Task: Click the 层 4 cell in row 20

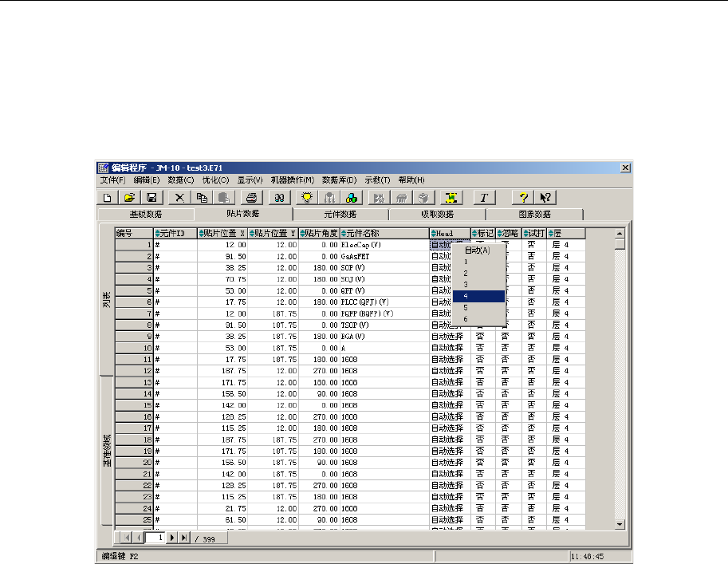Action: coord(566,463)
